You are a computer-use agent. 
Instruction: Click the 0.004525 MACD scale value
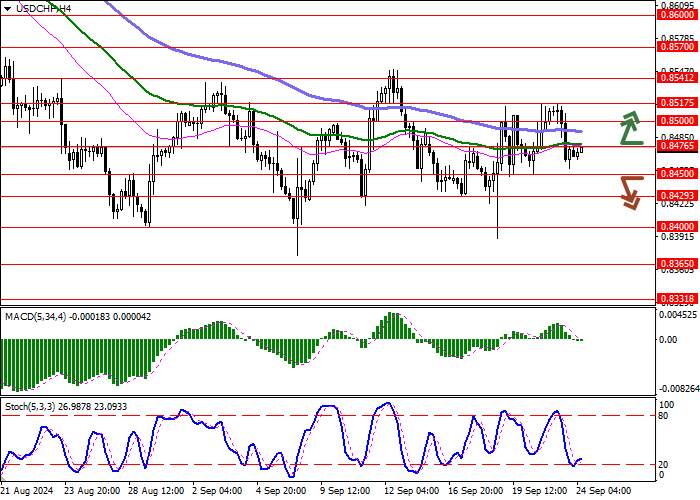pos(678,315)
